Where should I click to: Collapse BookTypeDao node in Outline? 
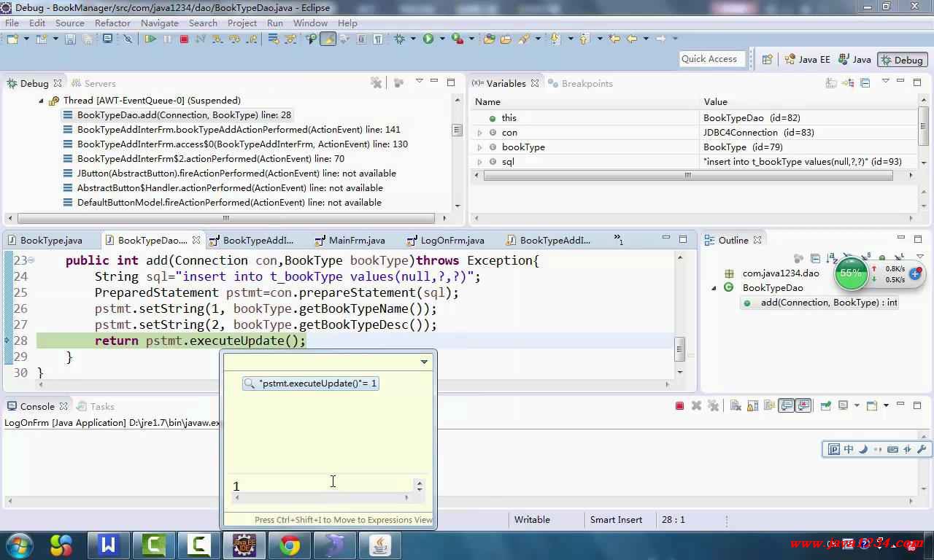714,288
